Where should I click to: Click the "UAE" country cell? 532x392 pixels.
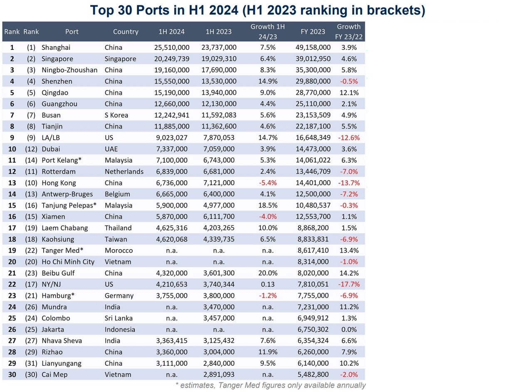(x=111, y=149)
